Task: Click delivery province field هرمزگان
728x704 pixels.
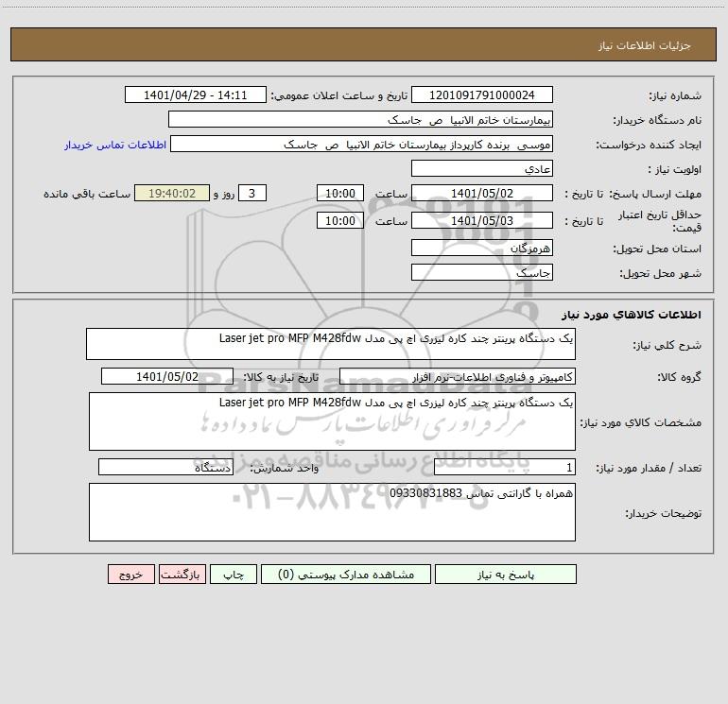Action: (x=482, y=248)
